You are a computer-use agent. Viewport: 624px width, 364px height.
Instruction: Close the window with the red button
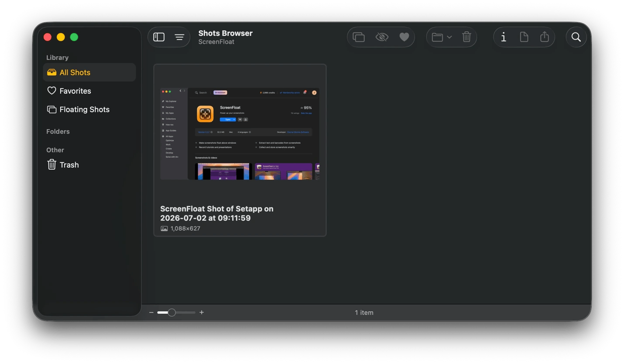click(x=48, y=37)
